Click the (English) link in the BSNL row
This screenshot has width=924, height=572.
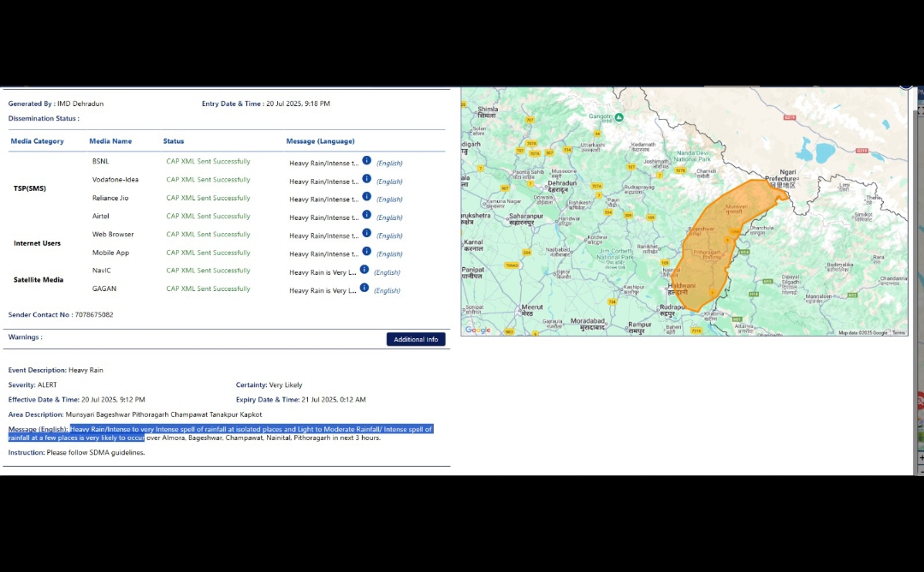point(389,163)
